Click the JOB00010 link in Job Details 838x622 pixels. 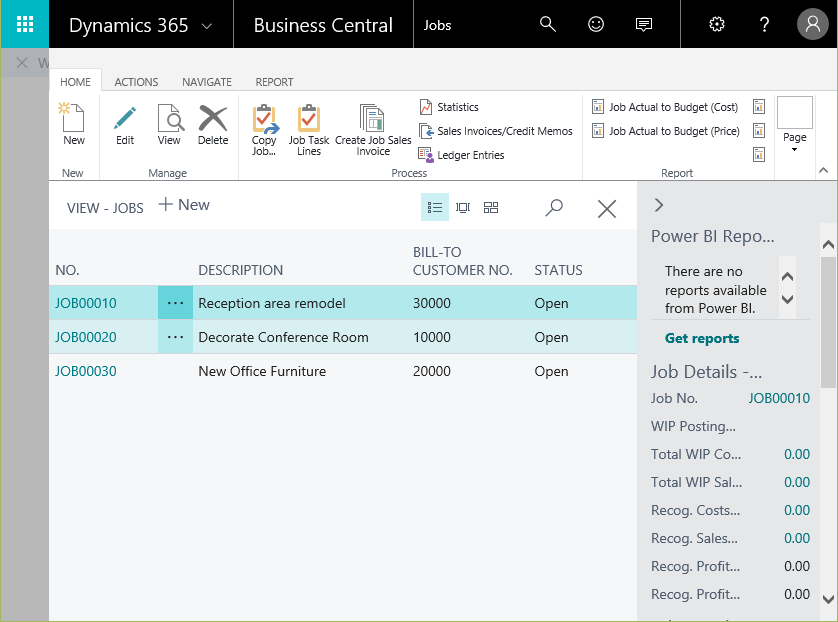[x=779, y=398]
